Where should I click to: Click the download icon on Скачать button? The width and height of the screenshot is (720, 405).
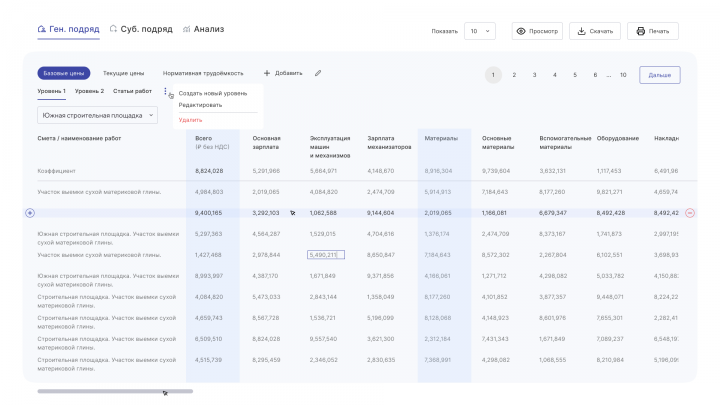pos(579,31)
